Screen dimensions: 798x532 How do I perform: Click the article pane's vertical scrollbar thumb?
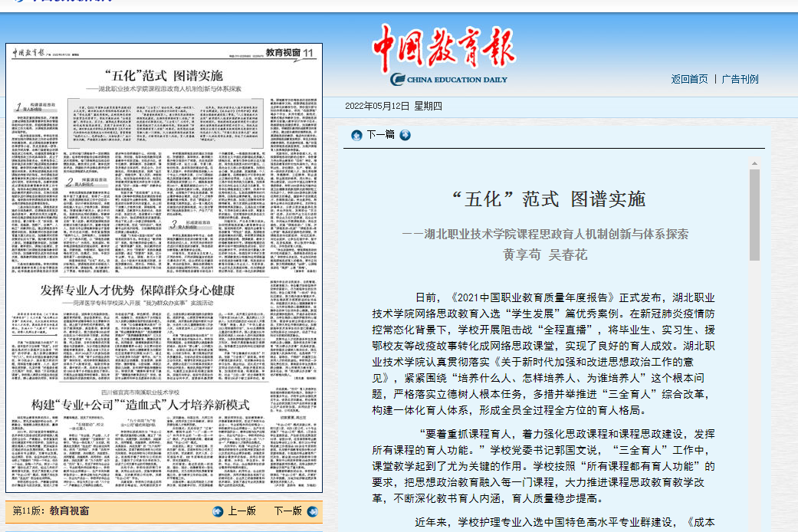point(754,215)
